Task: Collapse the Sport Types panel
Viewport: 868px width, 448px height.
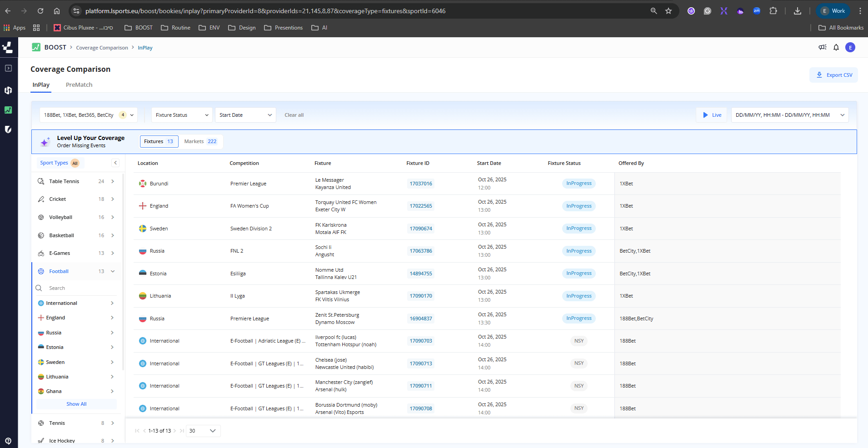Action: (x=115, y=163)
